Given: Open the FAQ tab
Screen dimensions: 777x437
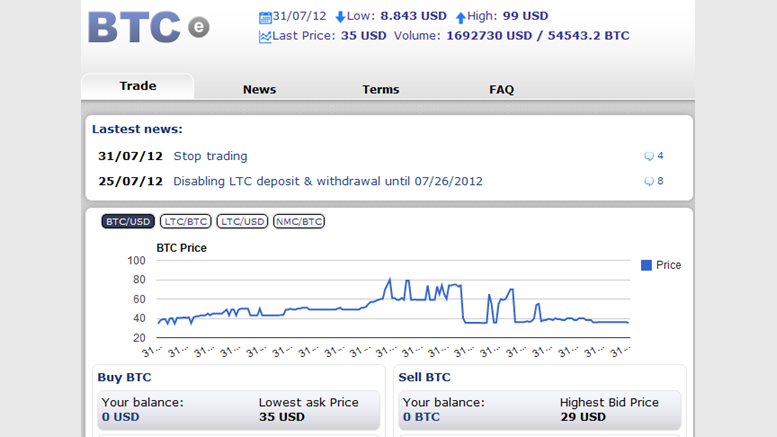Looking at the screenshot, I should pyautogui.click(x=501, y=90).
